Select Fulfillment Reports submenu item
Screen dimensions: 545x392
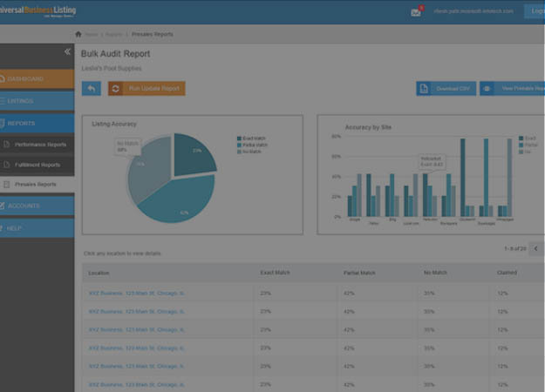37,165
